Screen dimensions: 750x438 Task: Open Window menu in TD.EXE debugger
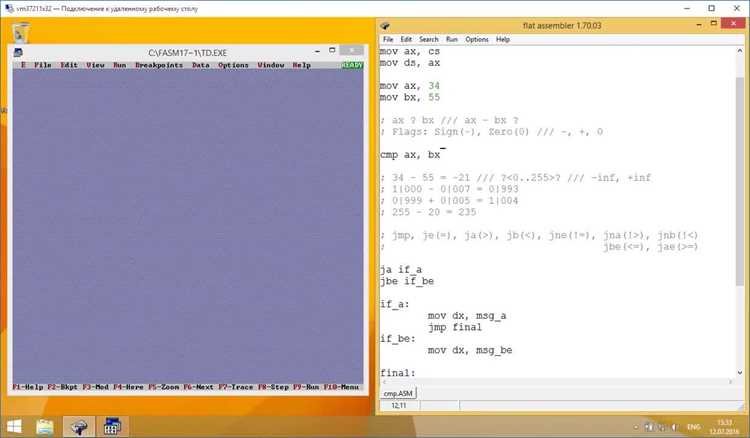click(x=271, y=65)
